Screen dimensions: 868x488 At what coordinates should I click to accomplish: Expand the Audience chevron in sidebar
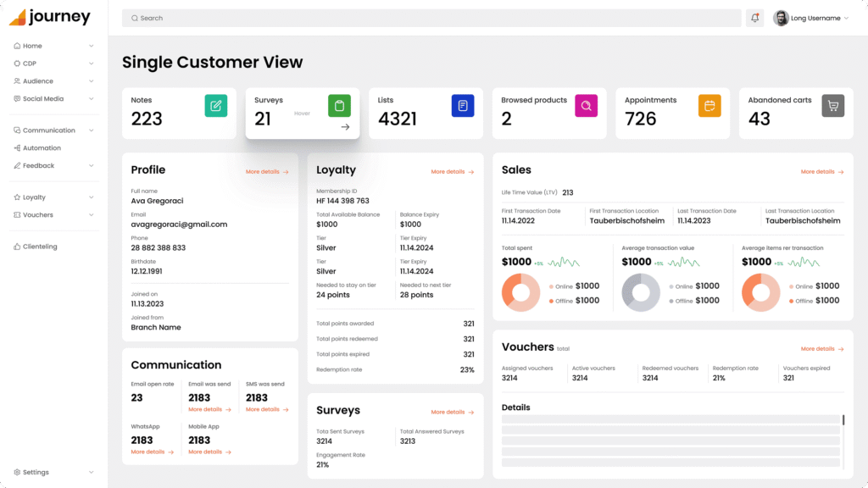tap(91, 81)
